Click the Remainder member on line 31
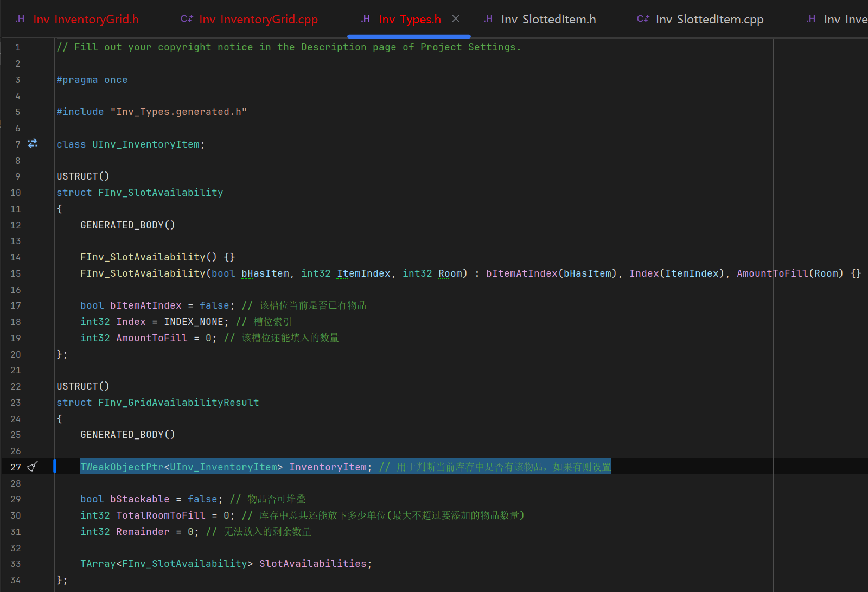 click(x=143, y=532)
